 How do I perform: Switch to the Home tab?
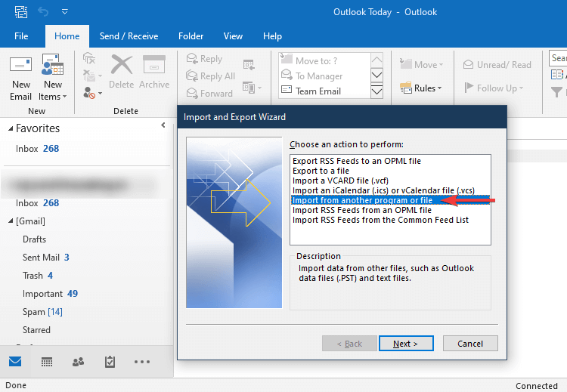[x=67, y=36]
